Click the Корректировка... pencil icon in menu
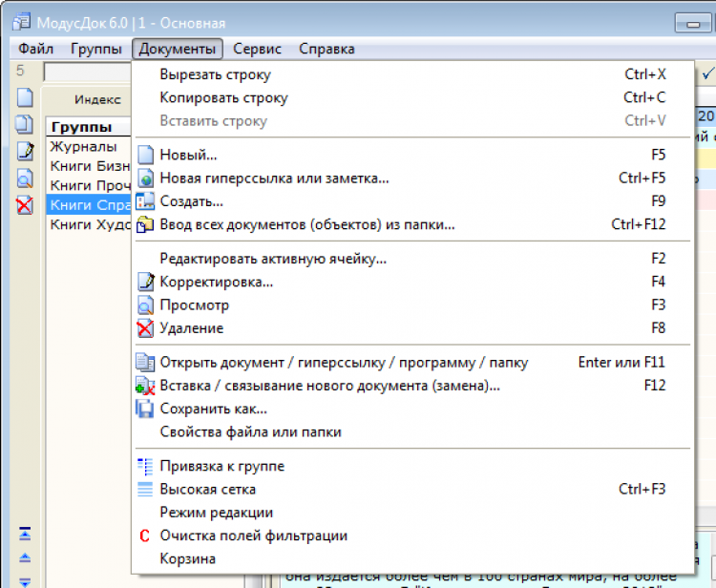Screen dimensions: 716x588 pyautogui.click(x=146, y=283)
